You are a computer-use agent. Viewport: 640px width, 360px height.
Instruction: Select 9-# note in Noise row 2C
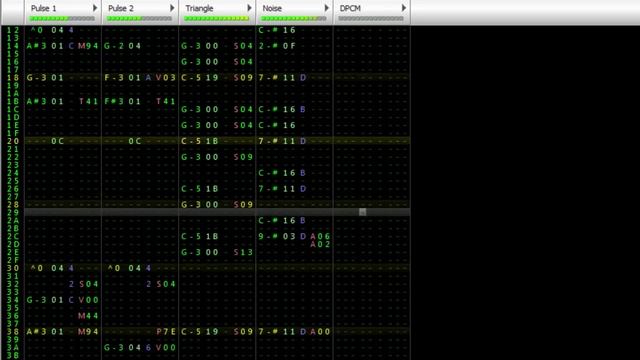tap(268, 236)
